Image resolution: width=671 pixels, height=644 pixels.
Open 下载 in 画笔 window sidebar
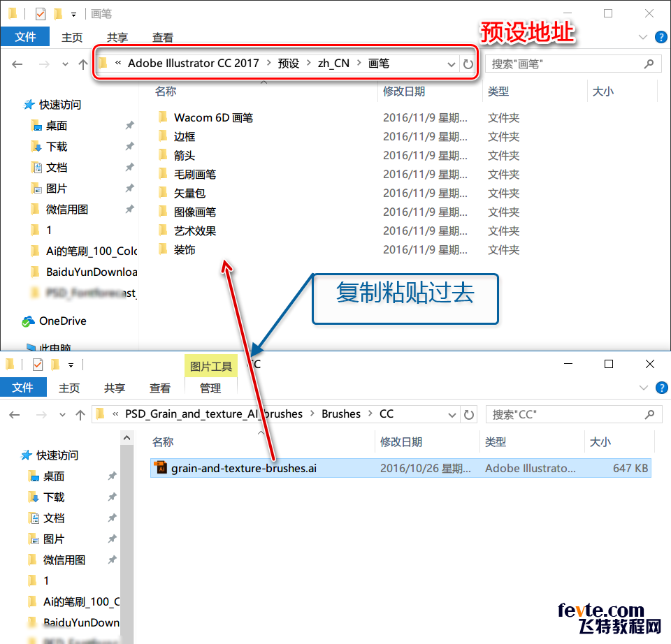tap(57, 147)
